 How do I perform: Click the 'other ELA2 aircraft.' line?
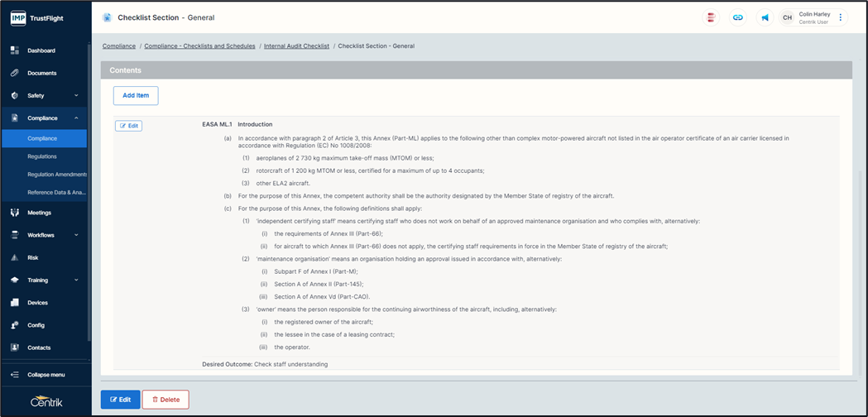click(284, 184)
